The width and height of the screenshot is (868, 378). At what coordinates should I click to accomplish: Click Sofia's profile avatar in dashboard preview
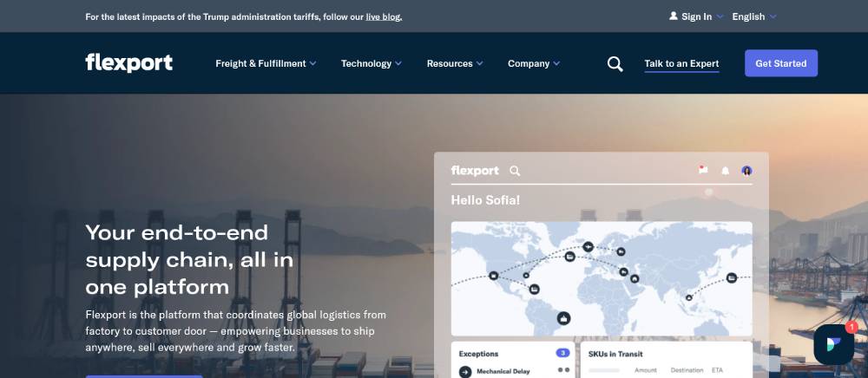coord(746,171)
